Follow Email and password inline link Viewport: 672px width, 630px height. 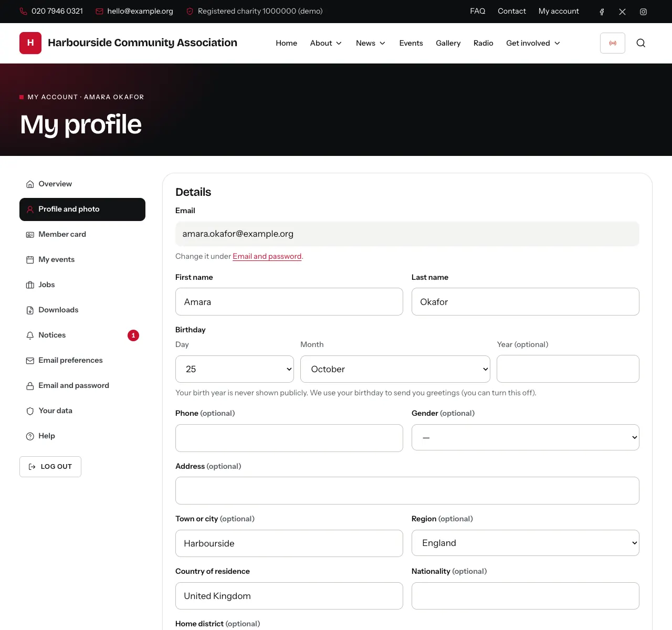(267, 256)
